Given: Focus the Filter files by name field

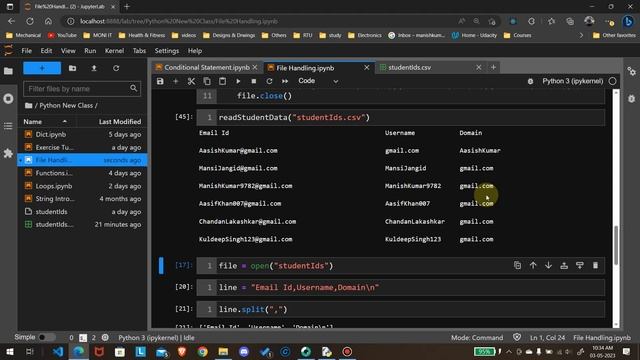Looking at the screenshot, I should 82,89.
